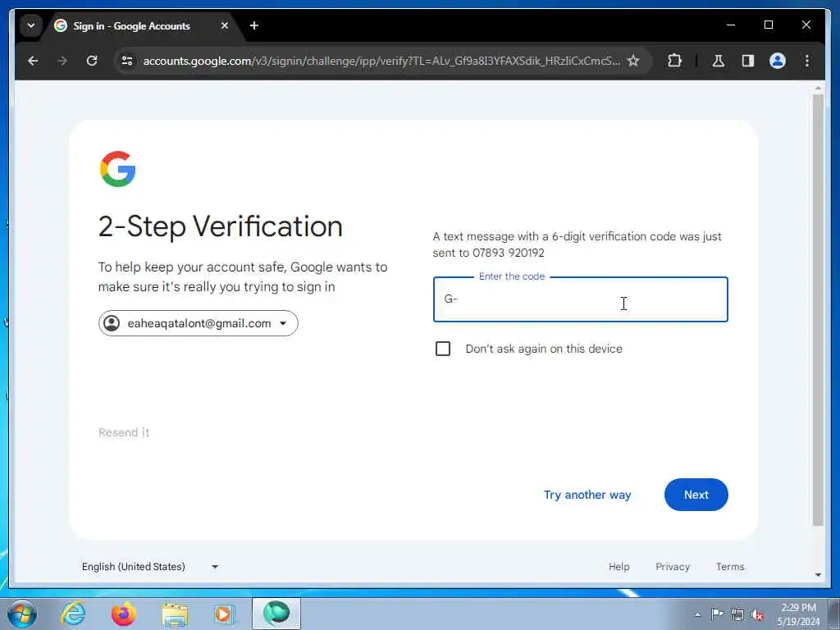840x630 pixels.
Task: Switch account via eaheaqatalont@gmail.com chip
Action: (199, 323)
